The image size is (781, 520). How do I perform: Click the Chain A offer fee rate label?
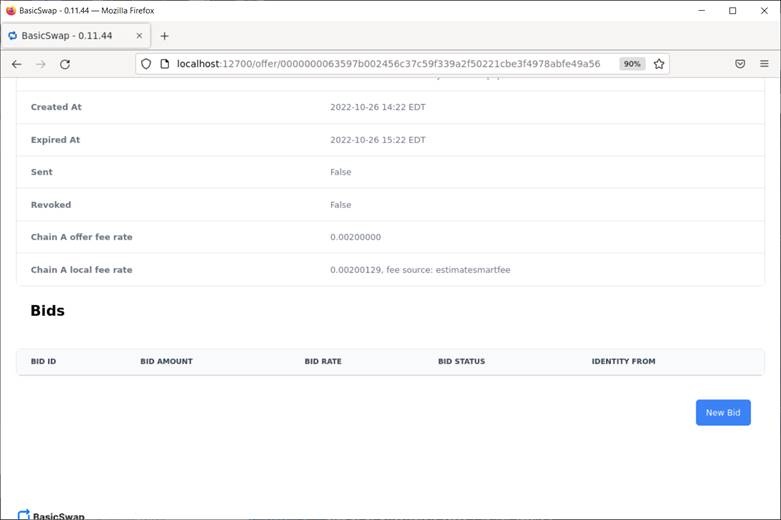tap(82, 237)
